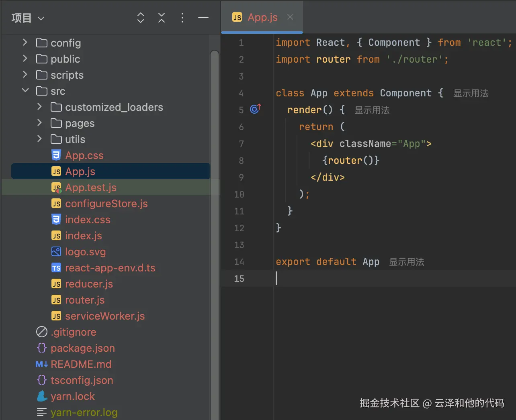Click the CSS file icon beside App.css
Image resolution: width=516 pixels, height=420 pixels.
tap(56, 155)
